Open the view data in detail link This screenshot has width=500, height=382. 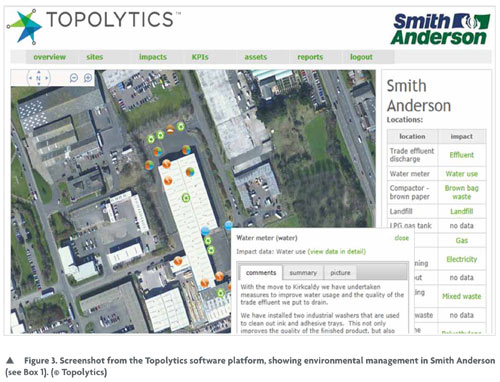tap(337, 252)
